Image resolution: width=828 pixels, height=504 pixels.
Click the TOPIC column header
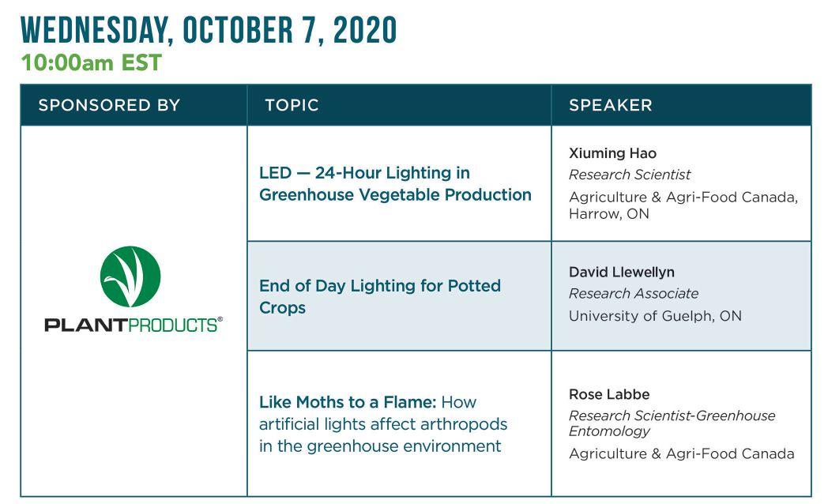292,105
